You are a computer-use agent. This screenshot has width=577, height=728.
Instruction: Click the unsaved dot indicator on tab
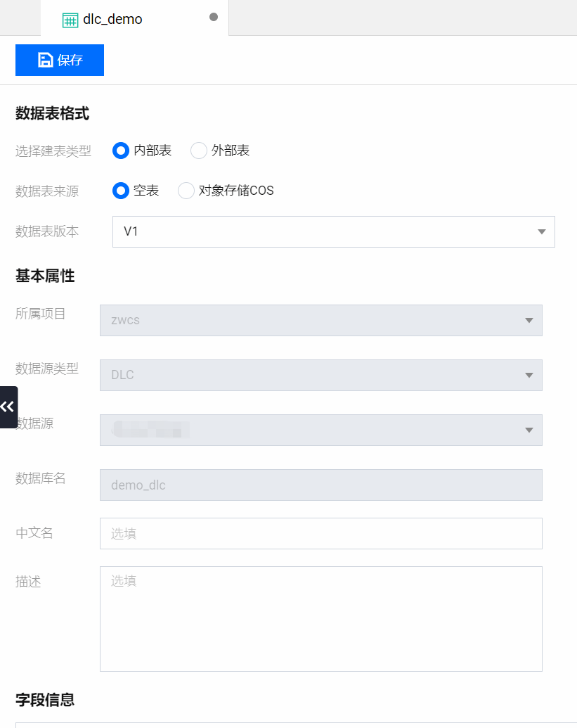point(214,17)
